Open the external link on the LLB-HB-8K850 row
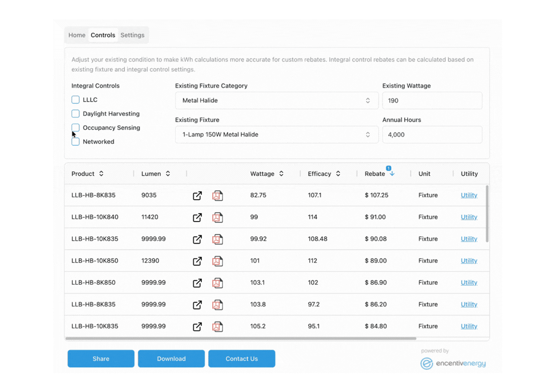This screenshot has height=392, width=555. tap(197, 282)
